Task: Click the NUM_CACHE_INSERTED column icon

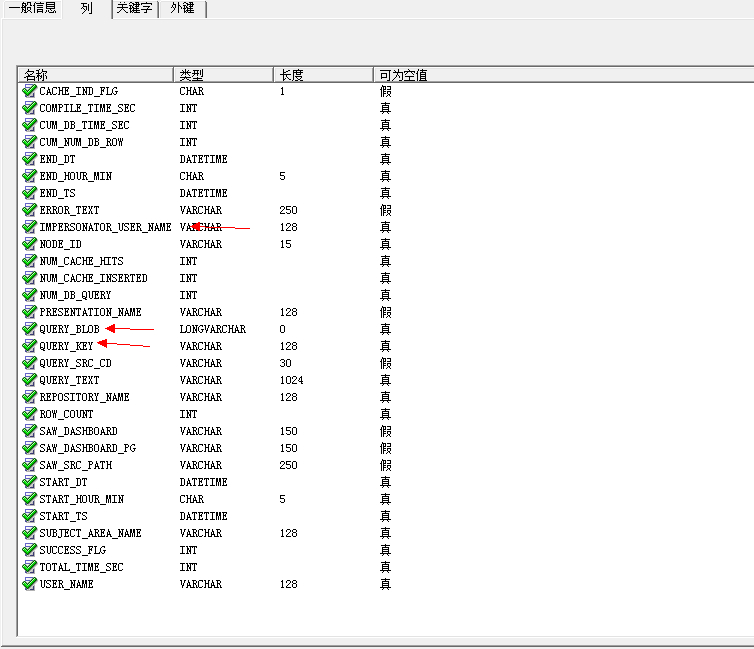Action: tap(29, 278)
